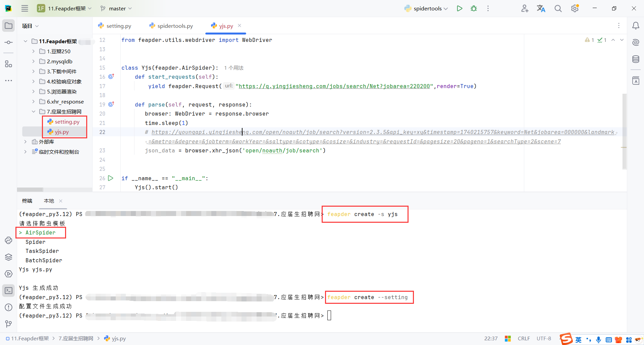
Task: Run the script from line 26 gutter
Action: click(111, 178)
